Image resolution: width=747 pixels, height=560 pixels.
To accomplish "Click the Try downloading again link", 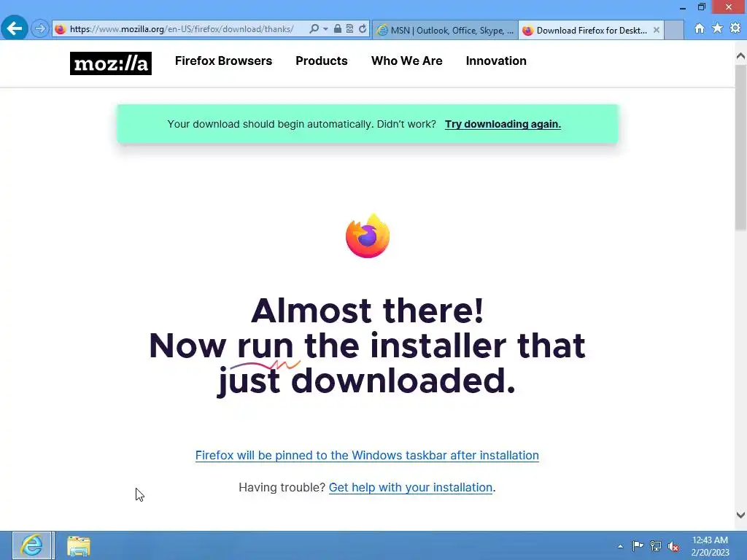I will [503, 124].
